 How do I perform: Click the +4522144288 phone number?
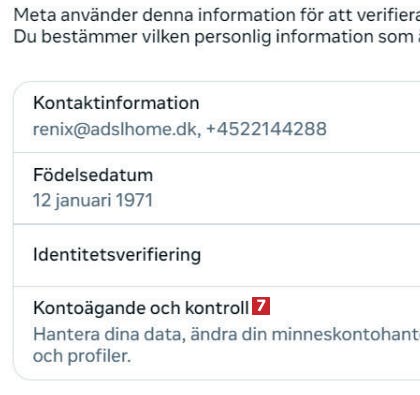click(266, 129)
